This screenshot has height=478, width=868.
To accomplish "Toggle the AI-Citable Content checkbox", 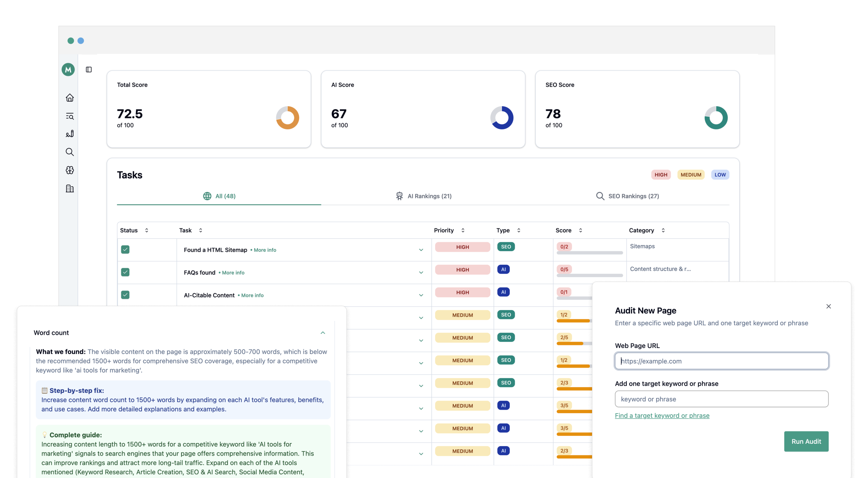I will tap(125, 294).
